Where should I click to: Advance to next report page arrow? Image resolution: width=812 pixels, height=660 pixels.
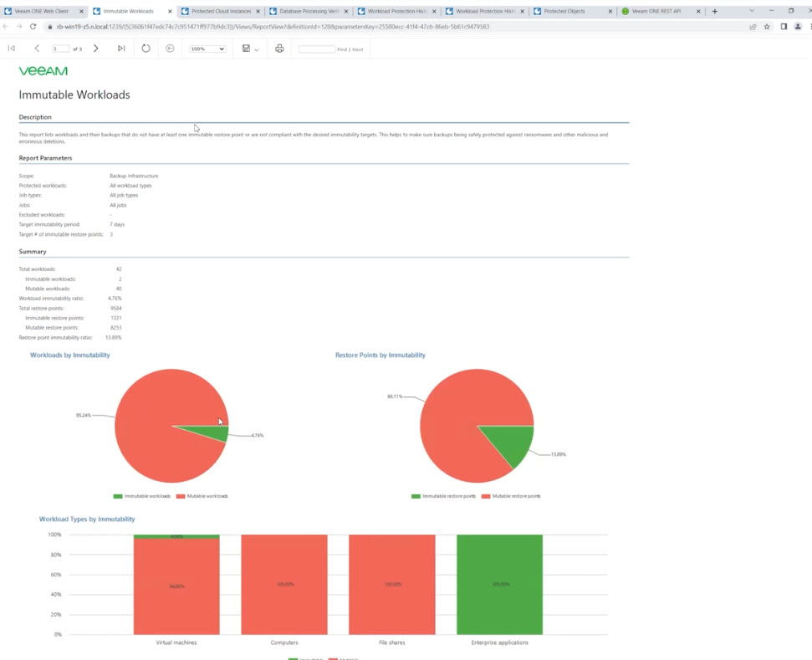(x=96, y=49)
